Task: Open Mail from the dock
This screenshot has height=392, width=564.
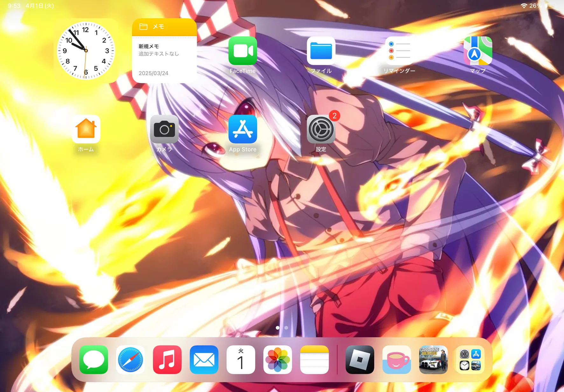Action: [x=204, y=360]
